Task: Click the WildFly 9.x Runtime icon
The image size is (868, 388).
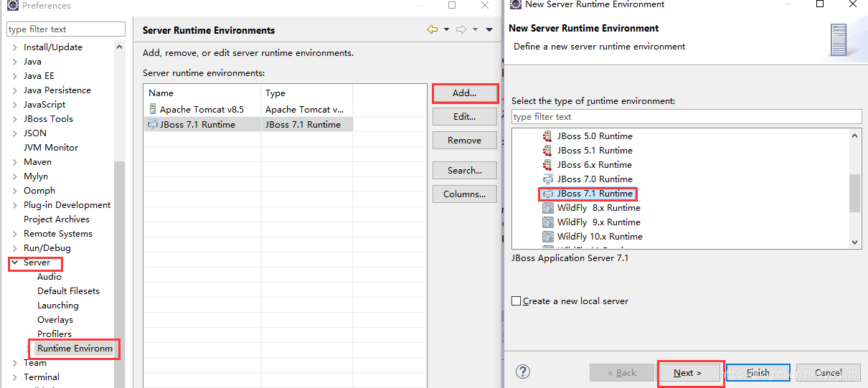Action: pyautogui.click(x=548, y=222)
